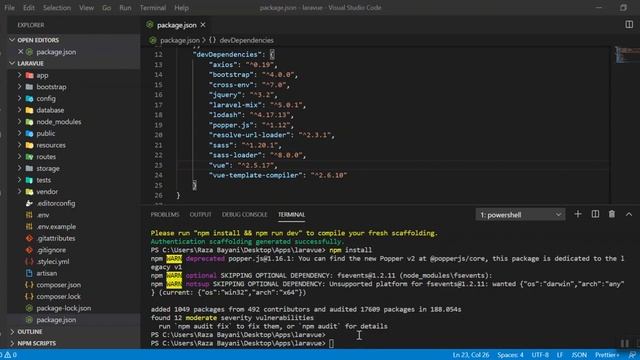Viewport: 640px width, 360px height.
Task: Switch to the Output panel tab
Action: point(200,214)
